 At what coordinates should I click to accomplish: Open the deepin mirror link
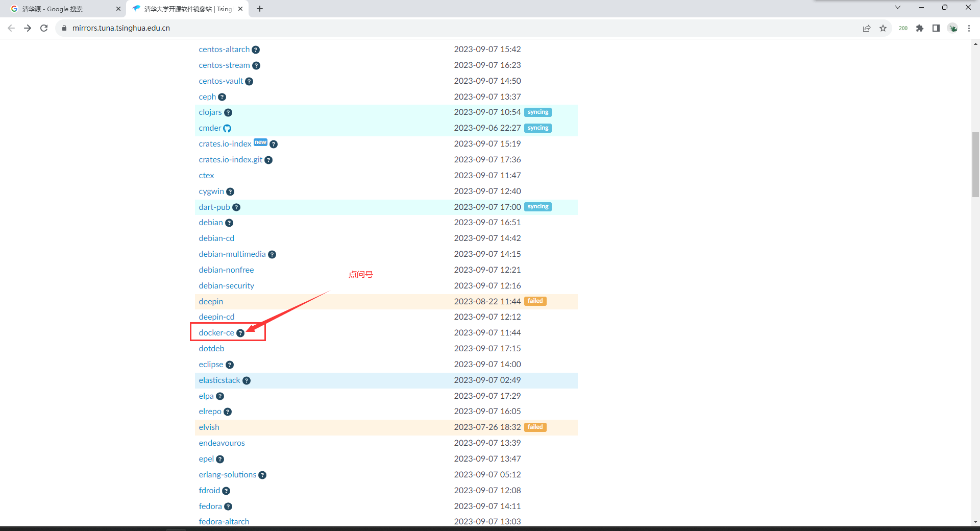pyautogui.click(x=211, y=302)
